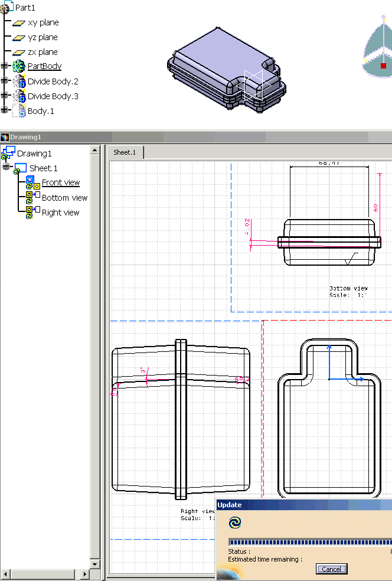The height and width of the screenshot is (581, 392).
Task: Expand the Body.1 tree node
Action: (x=5, y=110)
